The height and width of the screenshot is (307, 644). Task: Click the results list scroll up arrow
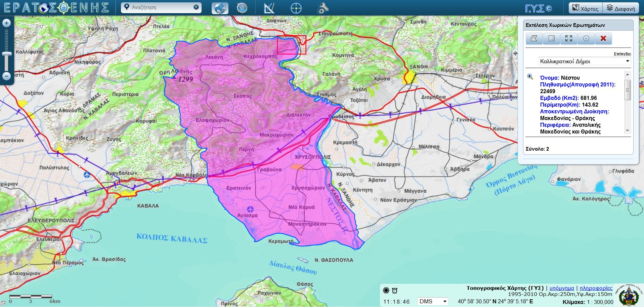(x=628, y=74)
